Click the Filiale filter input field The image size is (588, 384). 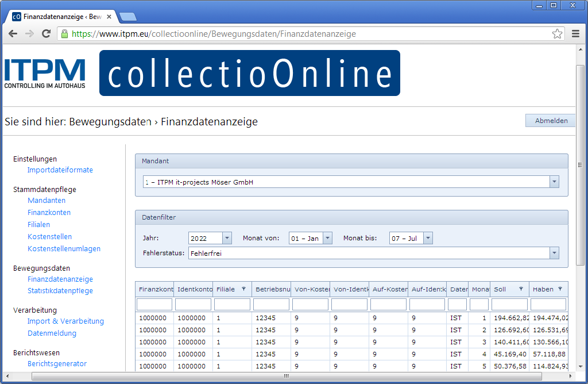tap(232, 304)
